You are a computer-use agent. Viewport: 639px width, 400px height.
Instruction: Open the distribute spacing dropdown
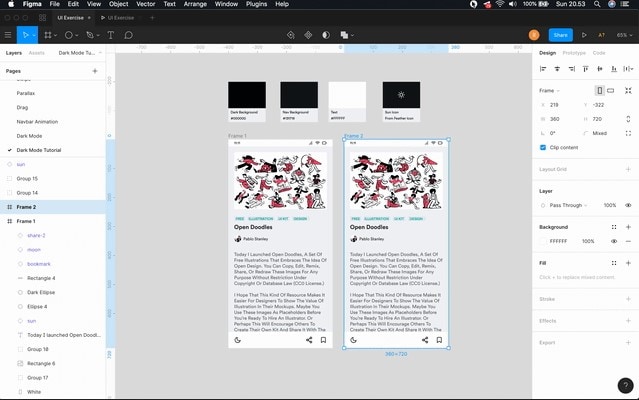[628, 69]
